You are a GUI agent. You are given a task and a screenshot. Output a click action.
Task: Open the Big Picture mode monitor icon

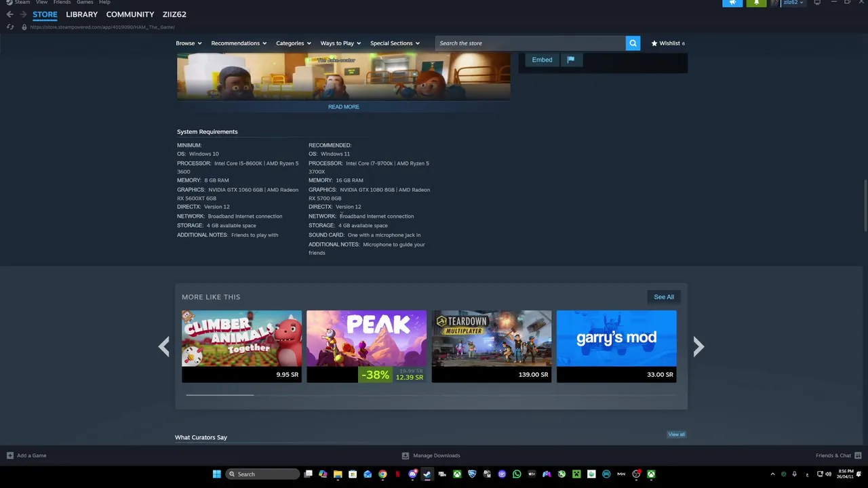tap(817, 3)
